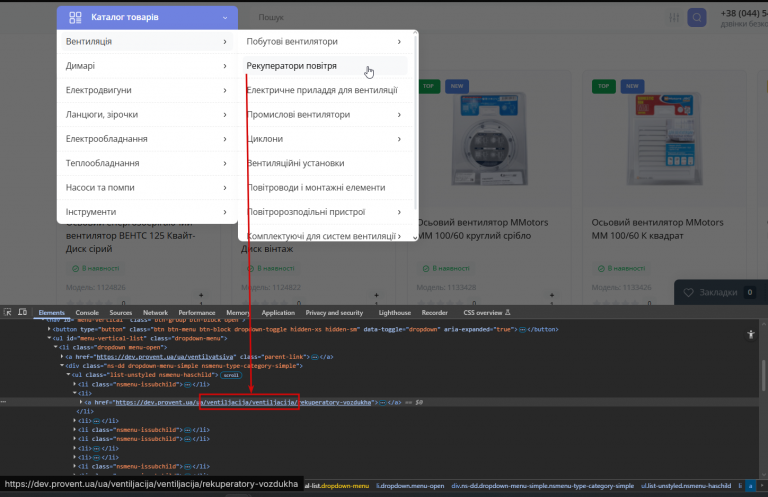Select Рекуператори повітря link
The width and height of the screenshot is (768, 497).
coord(291,66)
